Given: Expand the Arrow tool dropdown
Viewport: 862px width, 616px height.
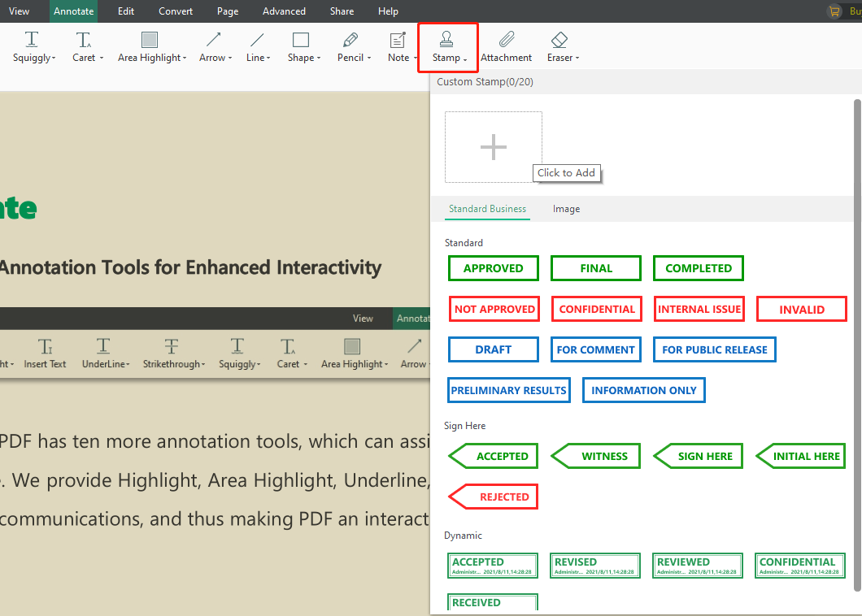Looking at the screenshot, I should click(x=230, y=59).
